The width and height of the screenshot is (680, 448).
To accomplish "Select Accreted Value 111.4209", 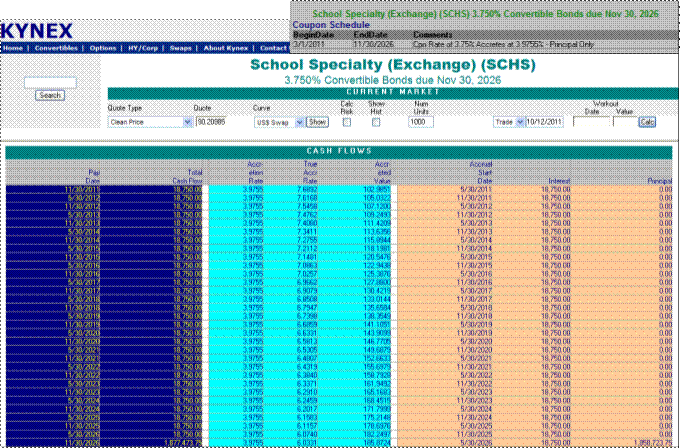I will tap(377, 223).
